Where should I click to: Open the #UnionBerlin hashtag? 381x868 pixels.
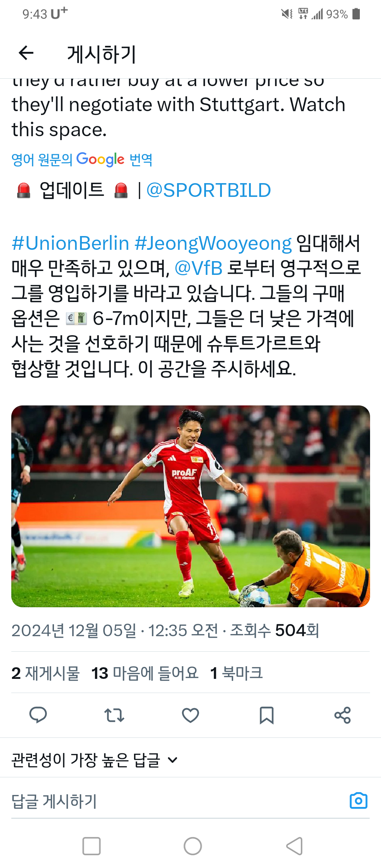[71, 243]
